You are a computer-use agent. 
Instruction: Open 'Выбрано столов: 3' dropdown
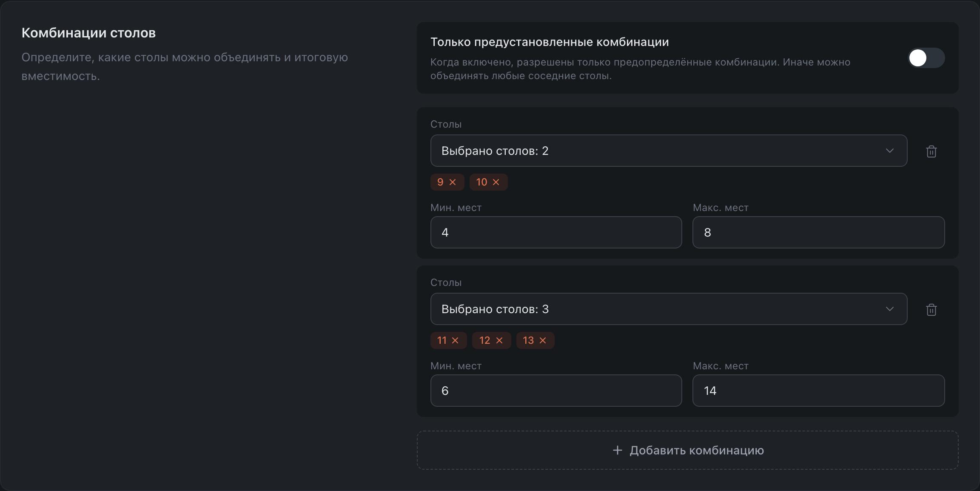tap(669, 309)
